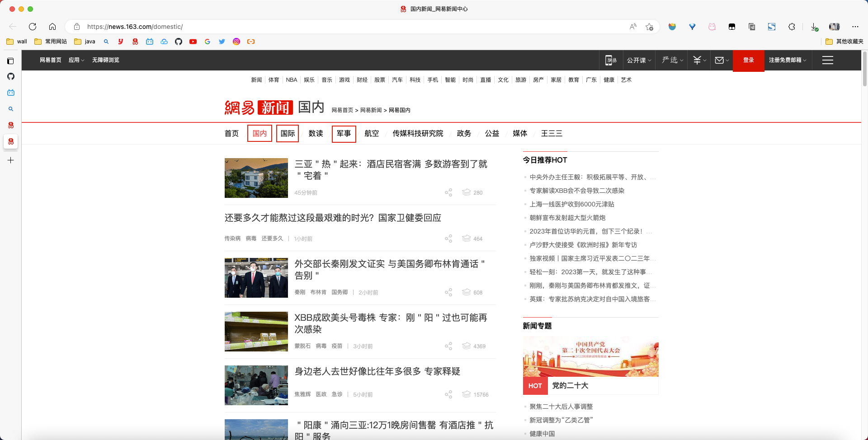Expand the 严选 dropdown
Screen dimensions: 868x440
pyautogui.click(x=672, y=60)
